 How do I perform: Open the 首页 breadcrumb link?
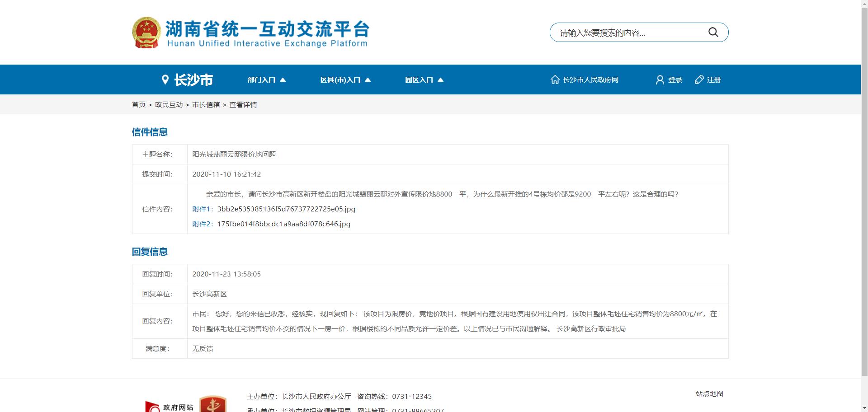click(138, 104)
